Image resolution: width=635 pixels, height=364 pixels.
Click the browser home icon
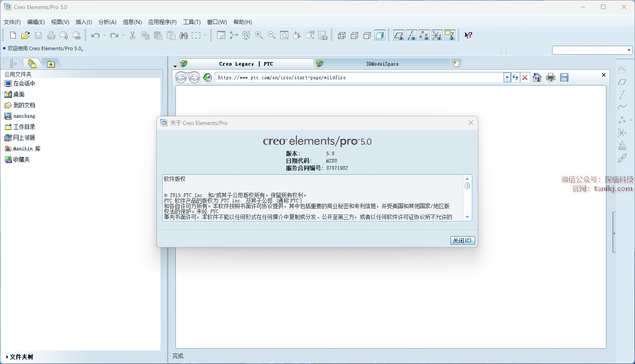tap(537, 77)
